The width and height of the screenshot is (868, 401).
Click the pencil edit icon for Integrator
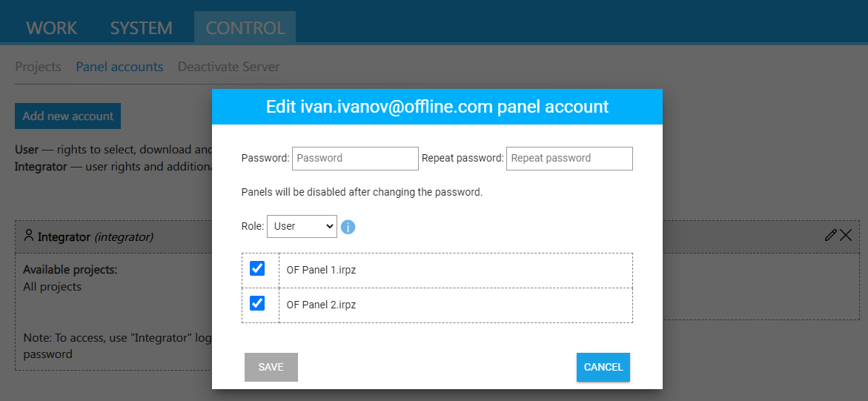pos(830,235)
